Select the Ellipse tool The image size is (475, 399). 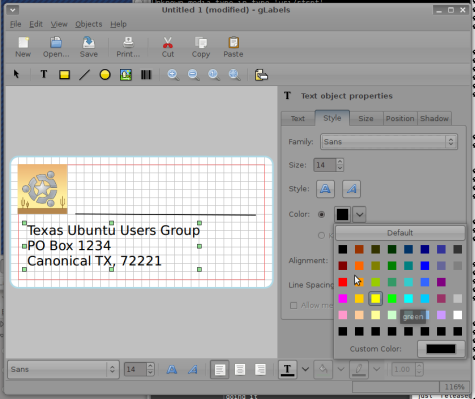click(105, 74)
